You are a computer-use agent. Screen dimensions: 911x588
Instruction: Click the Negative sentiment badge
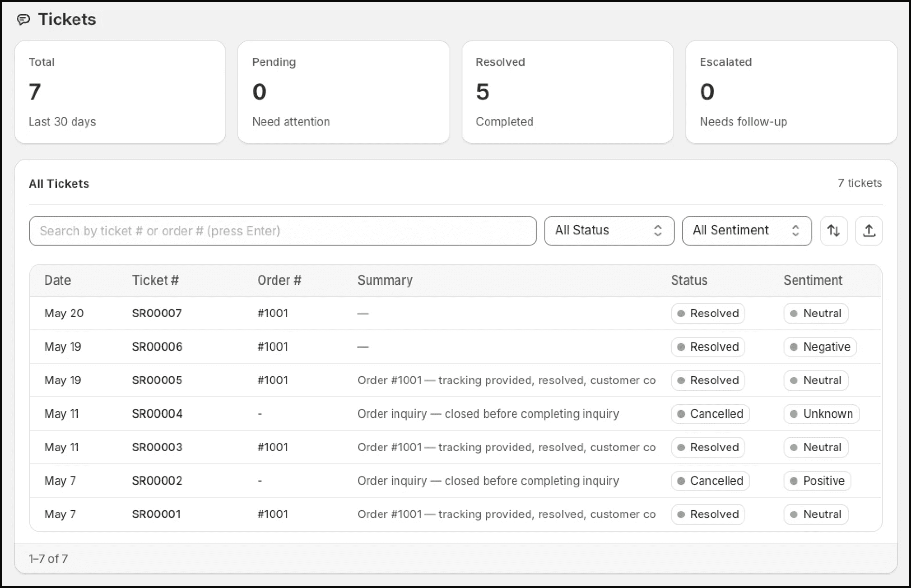coord(820,347)
